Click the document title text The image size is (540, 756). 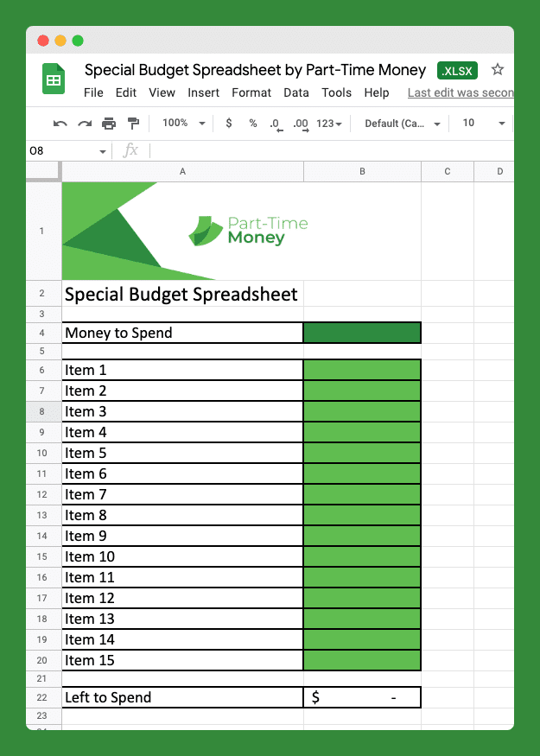255,70
